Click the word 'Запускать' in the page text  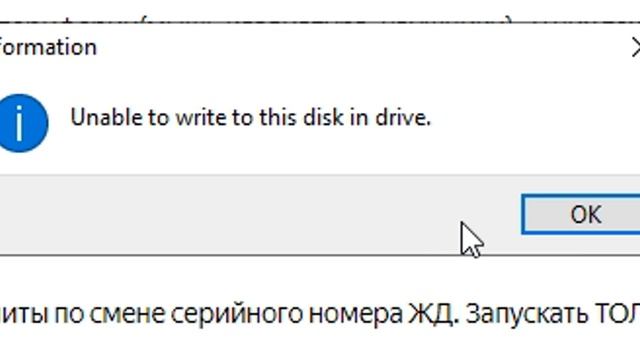tap(527, 314)
